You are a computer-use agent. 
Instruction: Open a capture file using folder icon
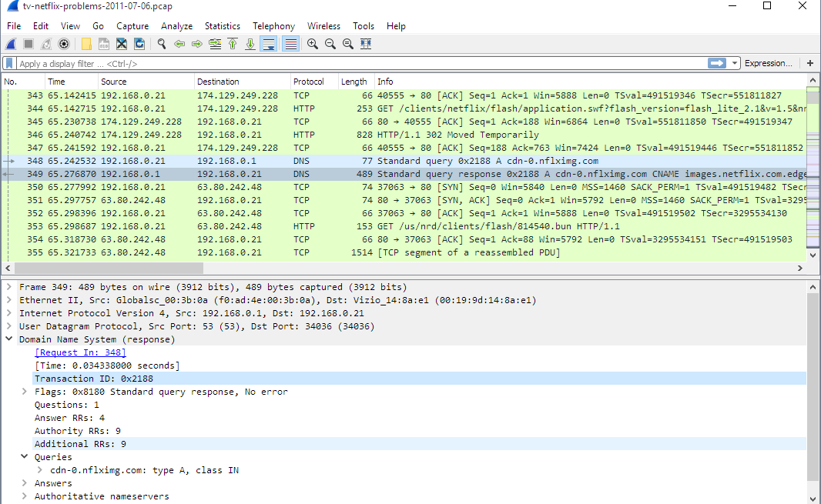pos(86,44)
